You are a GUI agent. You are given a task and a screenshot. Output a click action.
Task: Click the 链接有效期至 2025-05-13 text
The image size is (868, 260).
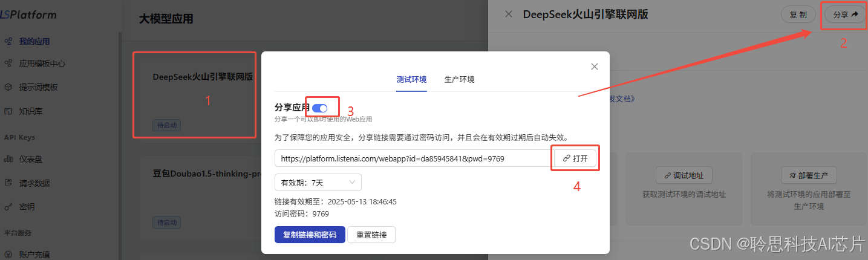tap(335, 201)
